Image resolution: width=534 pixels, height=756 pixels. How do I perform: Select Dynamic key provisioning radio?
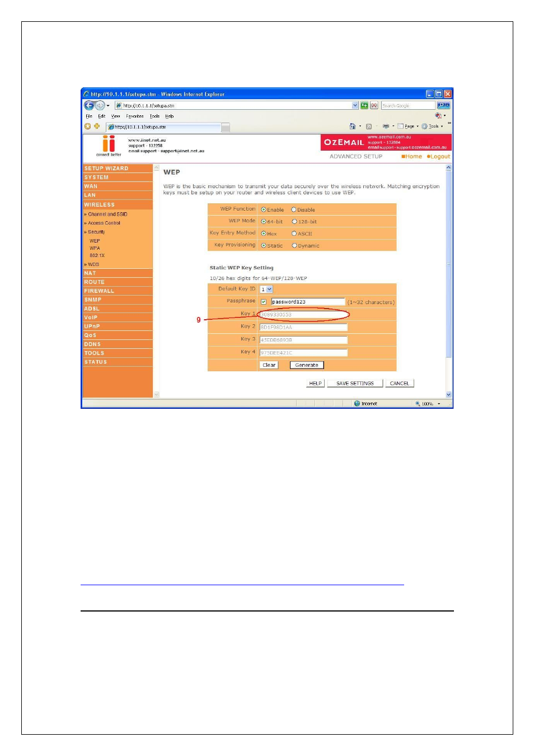294,245
